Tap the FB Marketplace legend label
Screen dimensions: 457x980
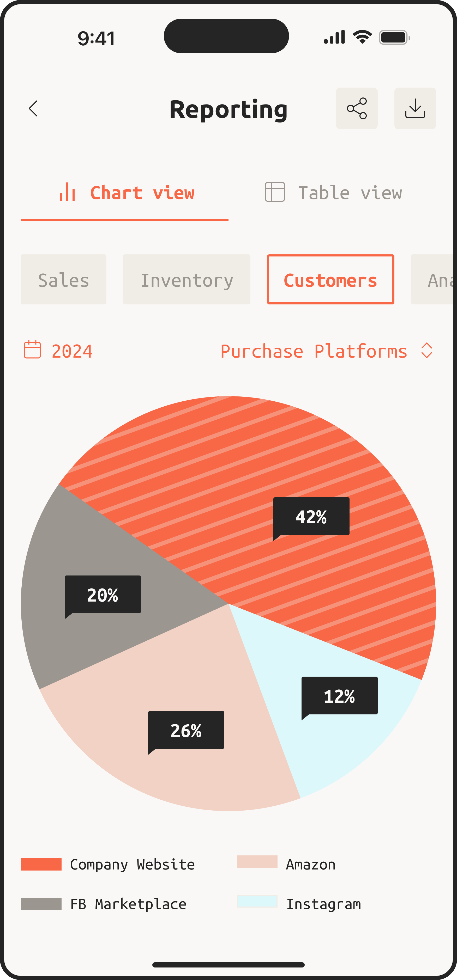tap(128, 904)
